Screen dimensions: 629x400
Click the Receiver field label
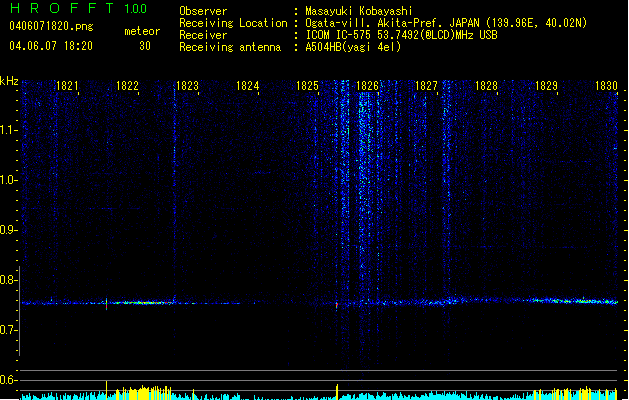203,35
